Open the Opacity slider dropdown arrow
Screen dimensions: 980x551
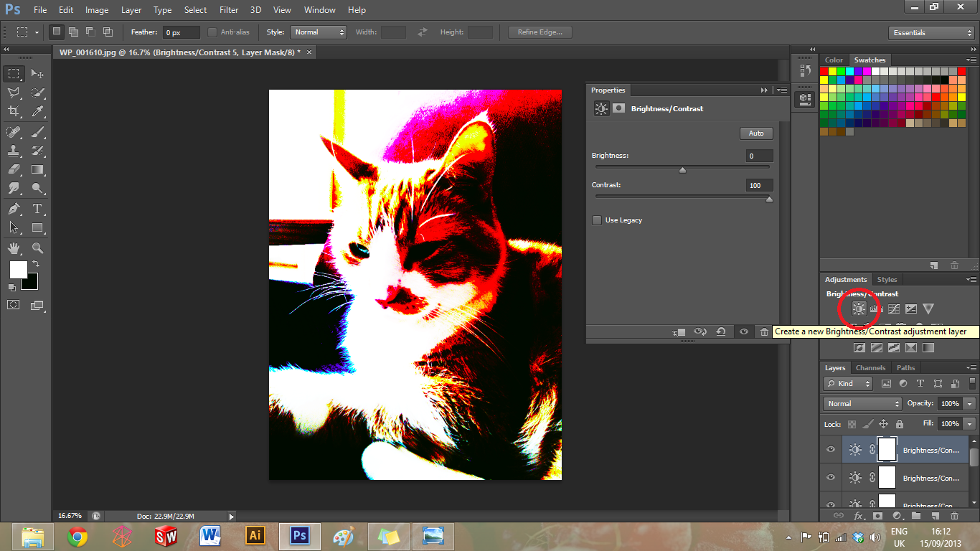click(x=970, y=404)
